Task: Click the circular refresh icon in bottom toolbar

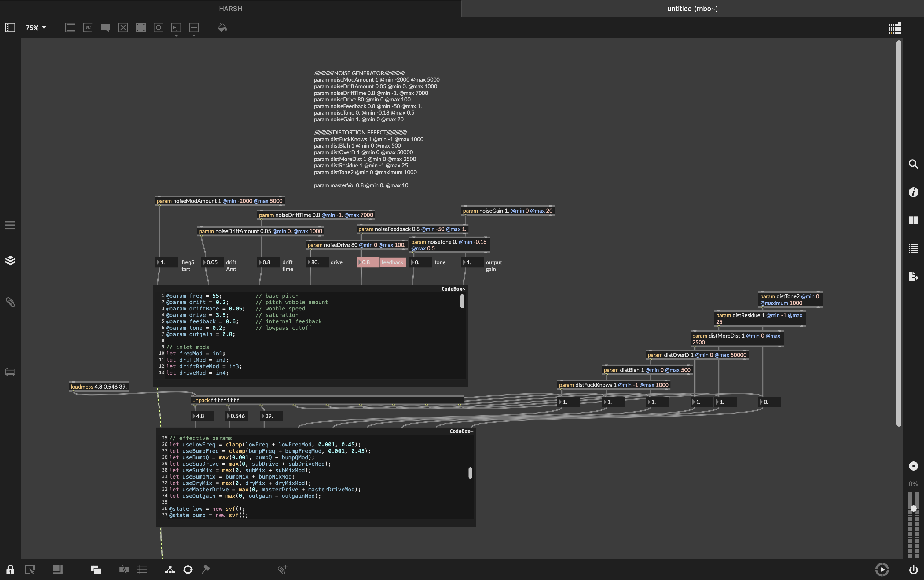Action: [188, 569]
